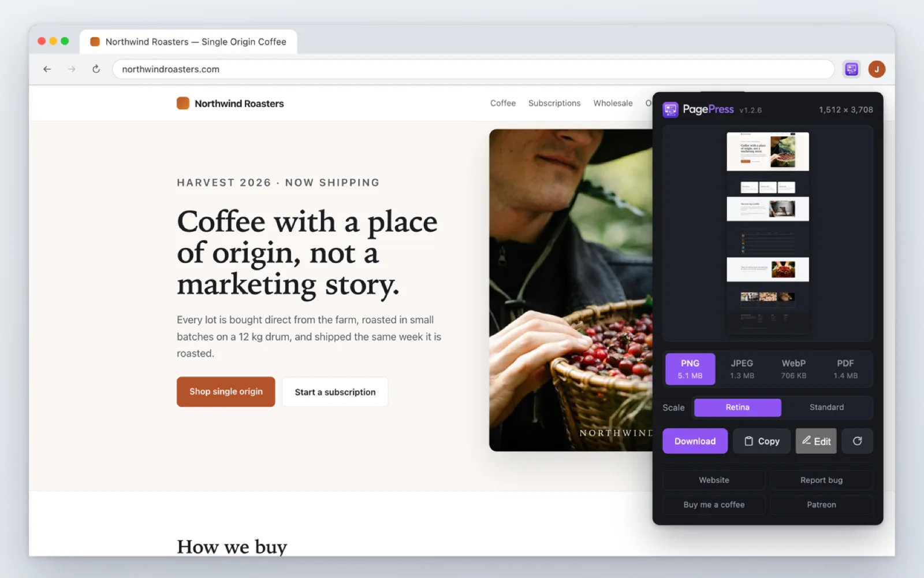Open the PagePress Website link
The width and height of the screenshot is (924, 578).
point(714,480)
